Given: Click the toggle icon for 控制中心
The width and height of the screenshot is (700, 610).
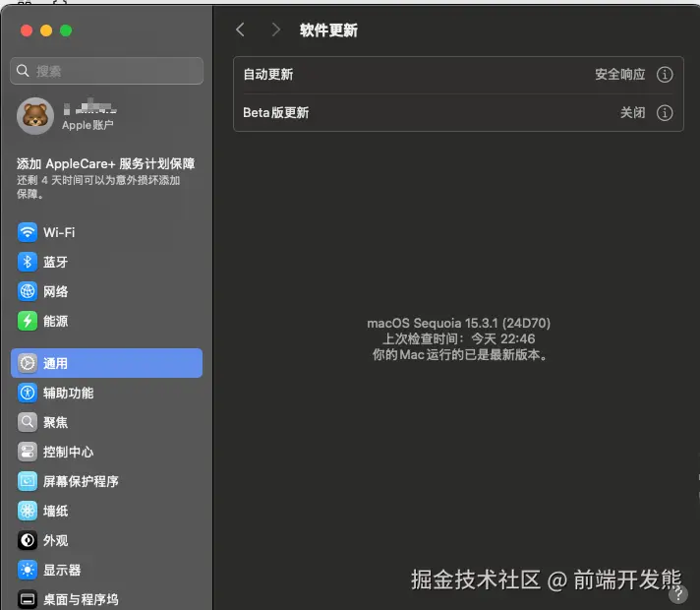Looking at the screenshot, I should point(28,452).
